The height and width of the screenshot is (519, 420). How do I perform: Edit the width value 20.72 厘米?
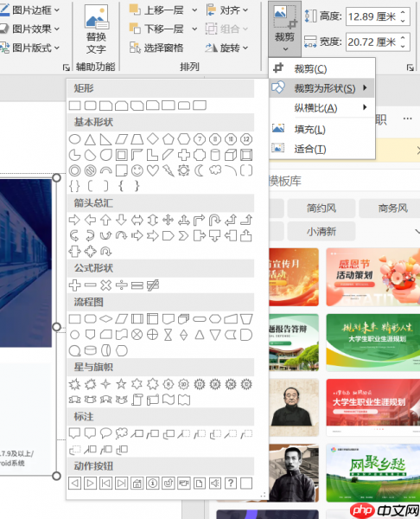point(372,42)
